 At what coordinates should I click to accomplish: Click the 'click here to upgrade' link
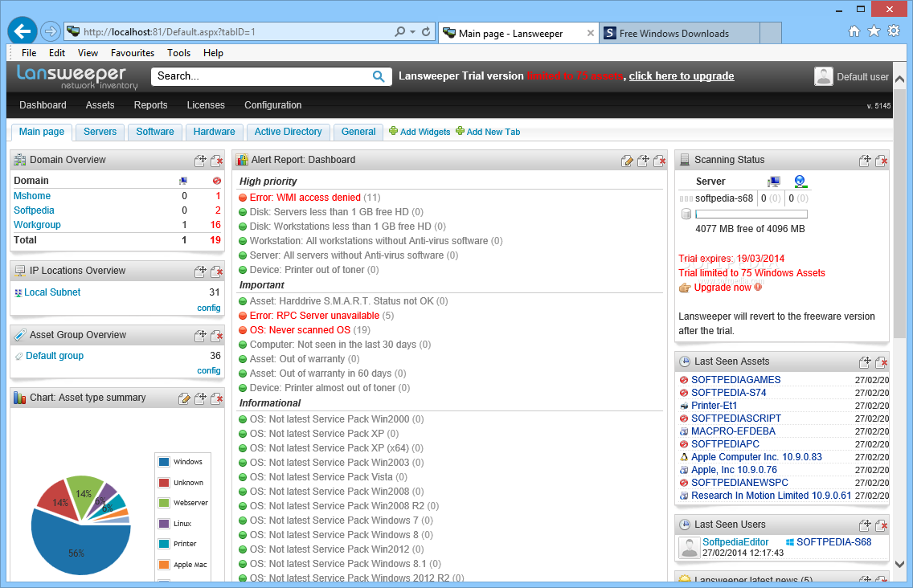tap(682, 76)
